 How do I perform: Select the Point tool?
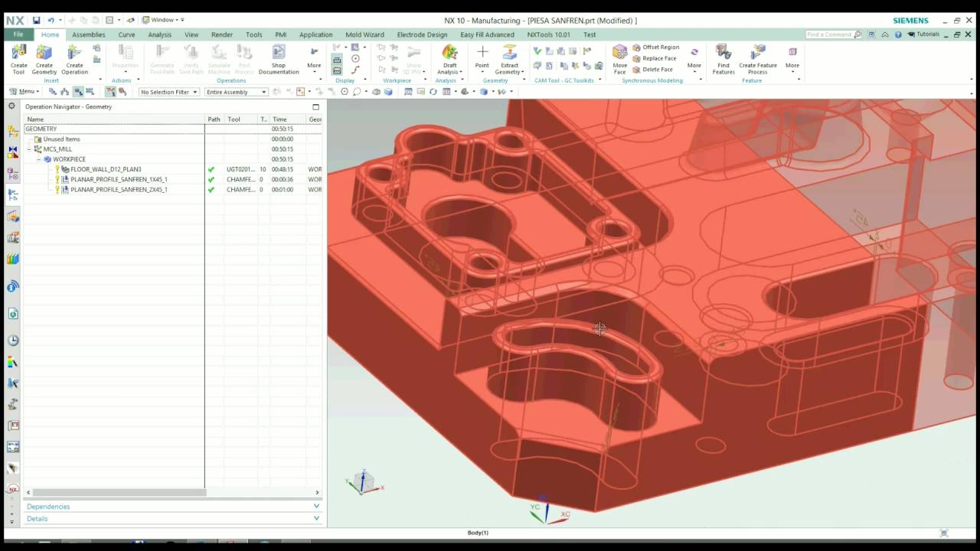pyautogui.click(x=482, y=57)
